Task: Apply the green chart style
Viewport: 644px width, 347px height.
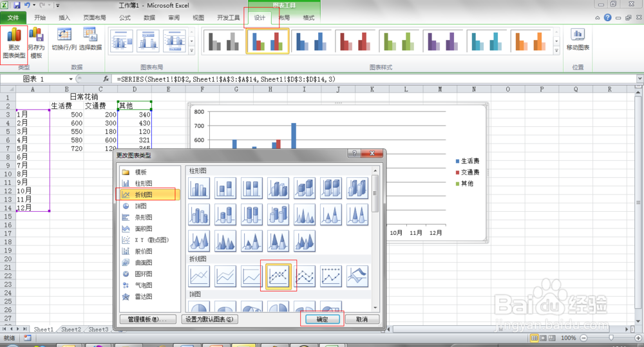Action: [x=399, y=41]
